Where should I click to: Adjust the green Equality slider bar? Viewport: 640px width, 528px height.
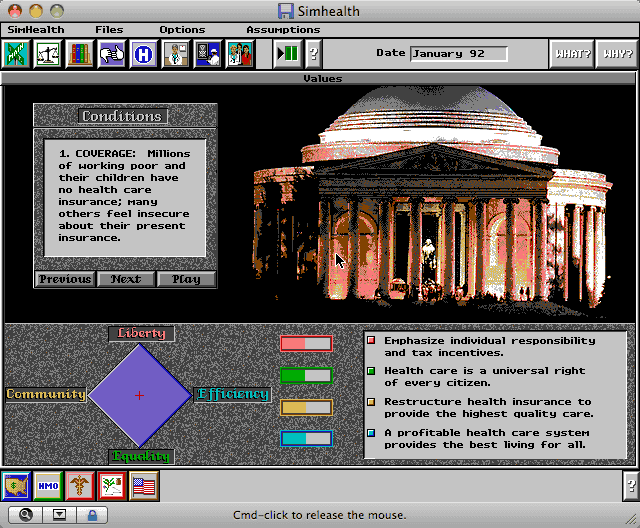(x=306, y=375)
